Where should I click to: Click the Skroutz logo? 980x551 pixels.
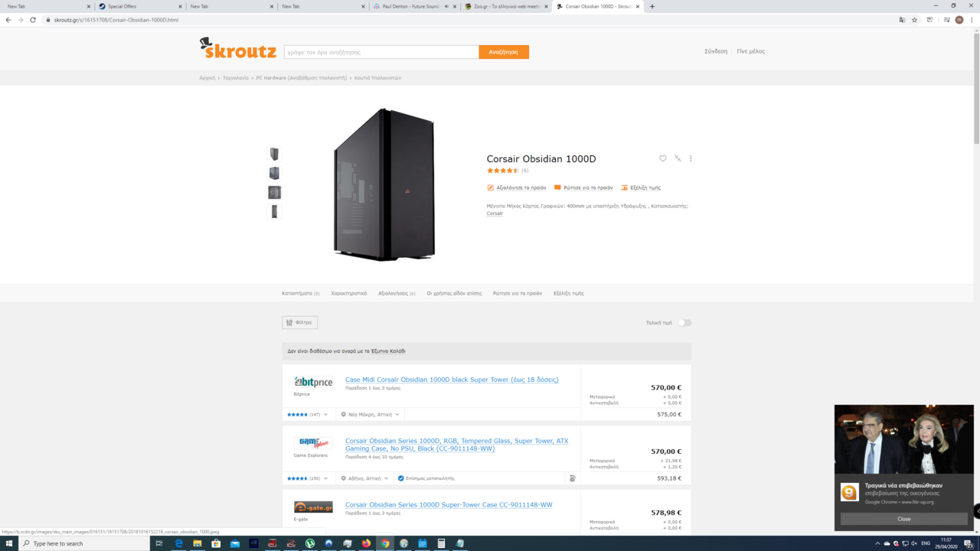[x=237, y=48]
